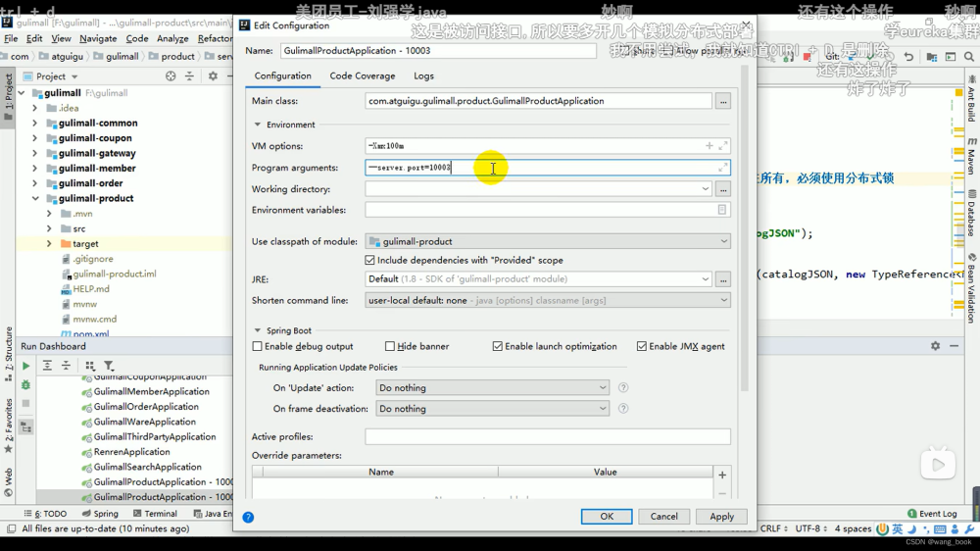Open Terminal tool window

[155, 514]
